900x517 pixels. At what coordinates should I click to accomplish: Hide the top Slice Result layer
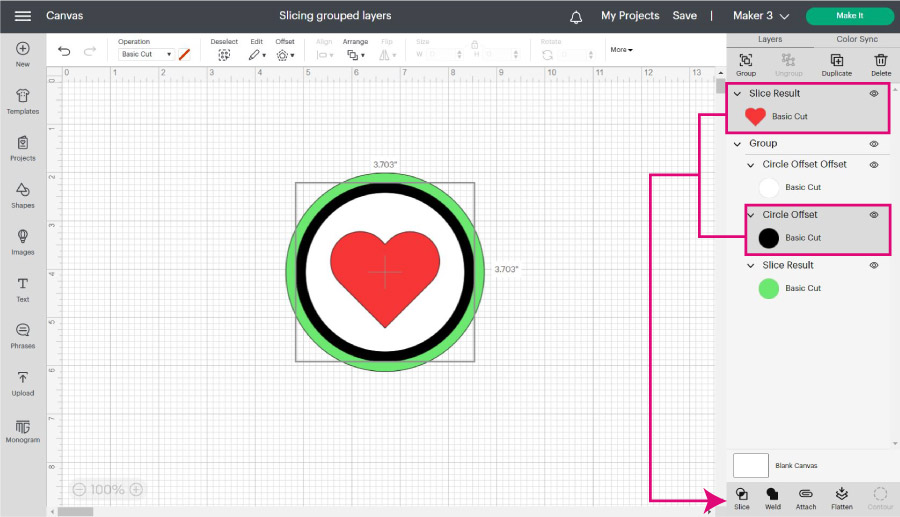coord(874,94)
